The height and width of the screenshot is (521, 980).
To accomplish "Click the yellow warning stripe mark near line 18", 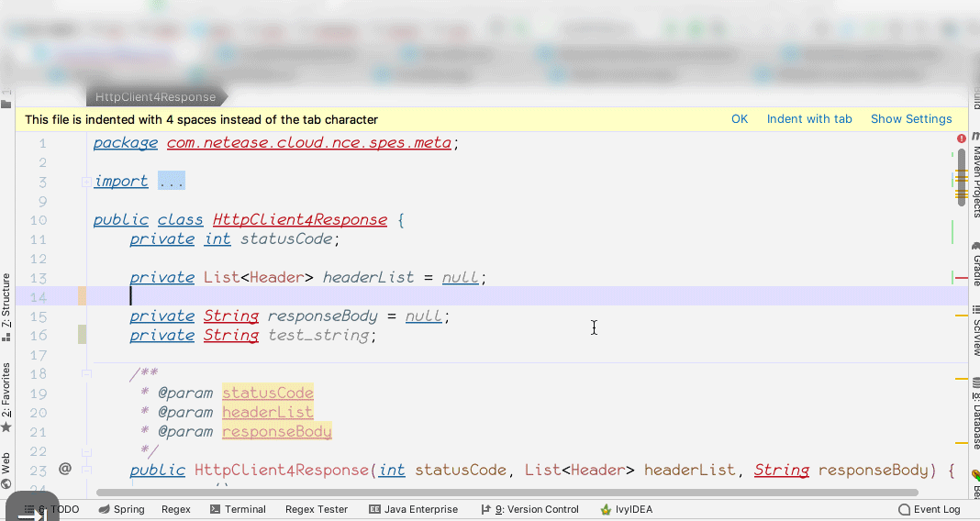I will [962, 379].
